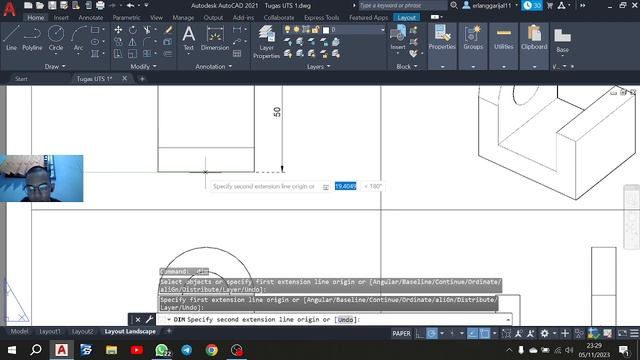Open the Layer Properties manager
Image resolution: width=640 pixels, height=360 pixels.
pyautogui.click(x=267, y=42)
